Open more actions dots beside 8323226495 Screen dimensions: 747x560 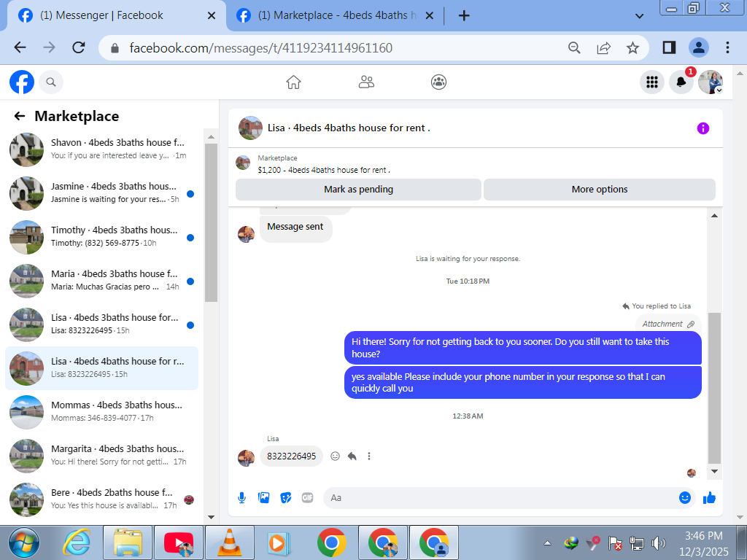point(368,456)
